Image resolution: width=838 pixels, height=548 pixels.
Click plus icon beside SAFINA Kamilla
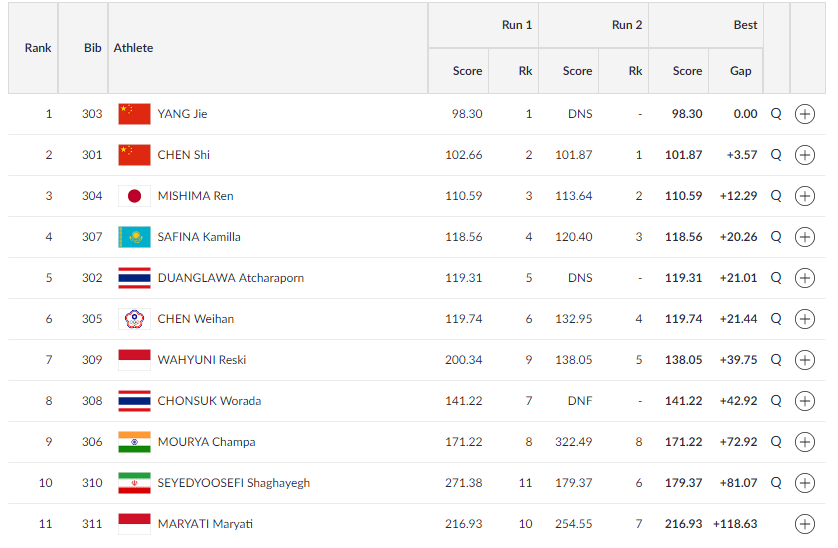click(x=805, y=237)
